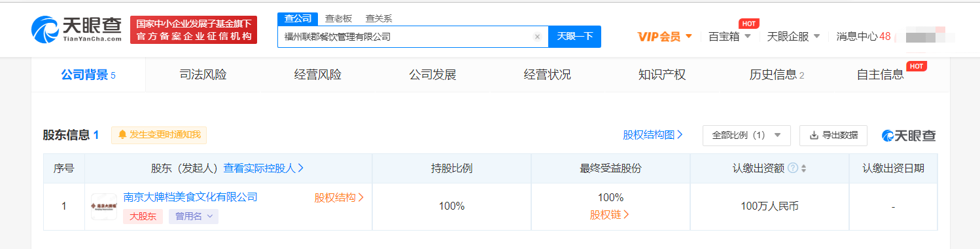Screen dimensions: 980x249
Task: Clear the search box with the x icon
Action: (537, 37)
